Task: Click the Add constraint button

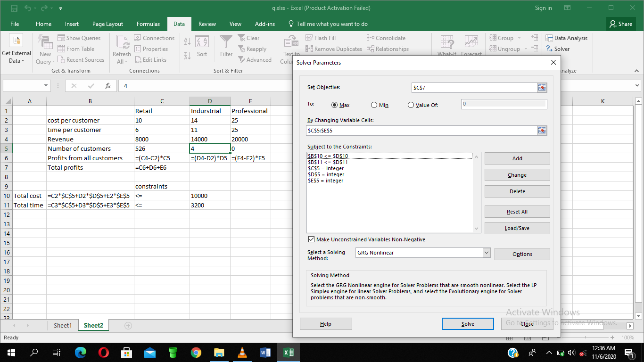Action: click(517, 159)
